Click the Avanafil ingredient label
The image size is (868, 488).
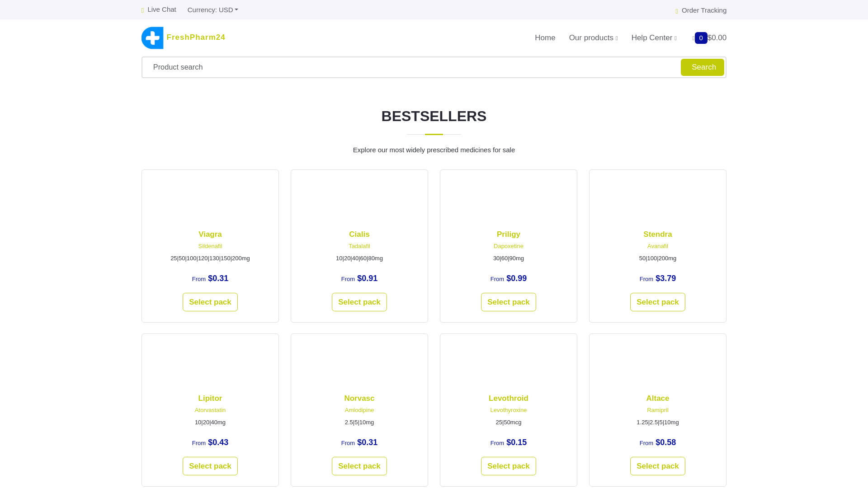tap(658, 246)
